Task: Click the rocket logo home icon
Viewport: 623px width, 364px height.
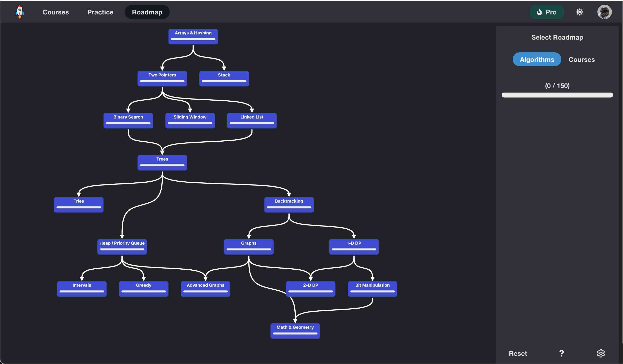Action: pos(20,12)
